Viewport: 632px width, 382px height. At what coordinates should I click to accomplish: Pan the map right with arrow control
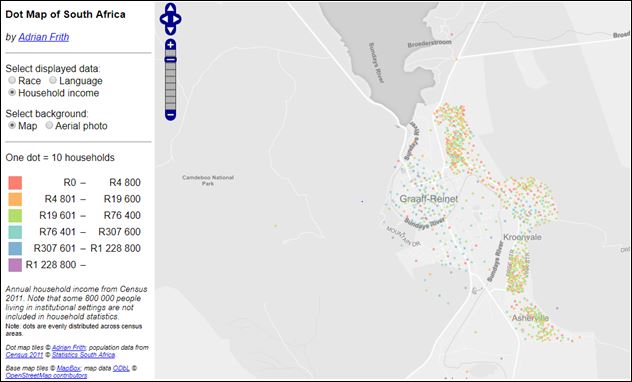177,19
